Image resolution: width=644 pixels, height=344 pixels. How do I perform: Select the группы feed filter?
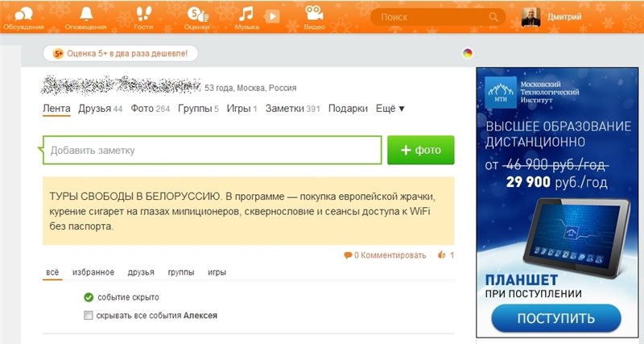tap(181, 272)
